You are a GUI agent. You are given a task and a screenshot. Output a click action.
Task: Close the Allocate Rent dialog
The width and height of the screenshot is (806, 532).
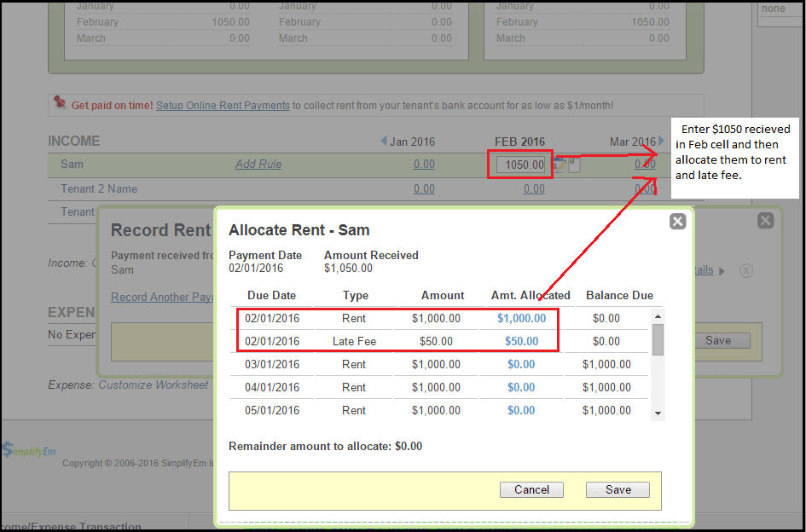(677, 222)
